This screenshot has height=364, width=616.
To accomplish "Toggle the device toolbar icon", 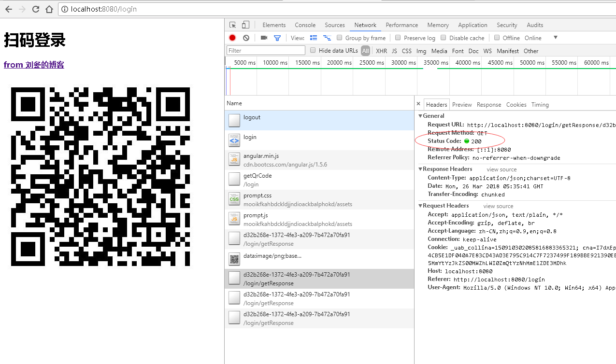I will point(246,25).
